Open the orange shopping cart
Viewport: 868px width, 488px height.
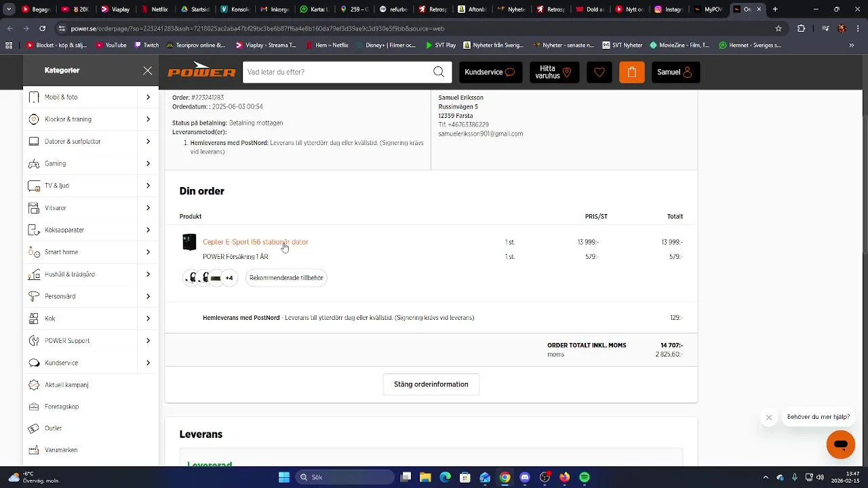click(632, 72)
